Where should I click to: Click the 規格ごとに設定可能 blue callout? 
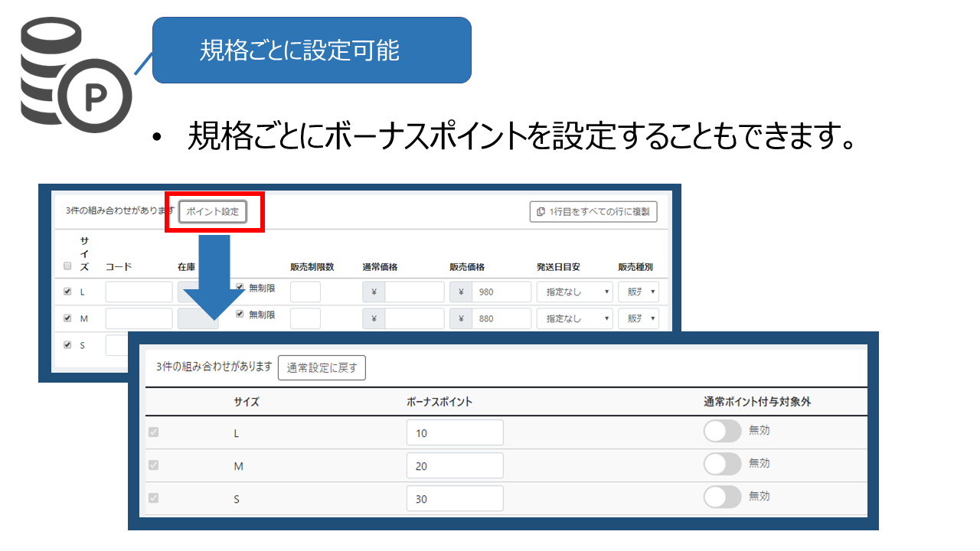tap(312, 51)
